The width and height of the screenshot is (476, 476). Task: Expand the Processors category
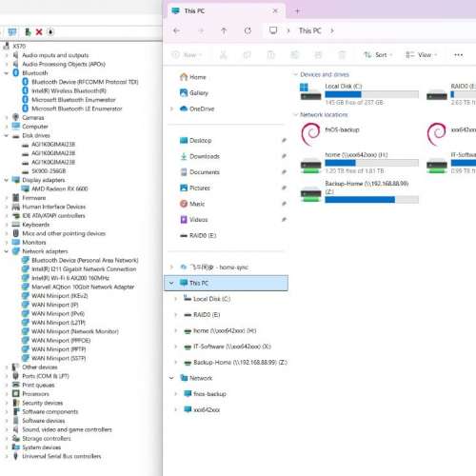tap(6, 394)
